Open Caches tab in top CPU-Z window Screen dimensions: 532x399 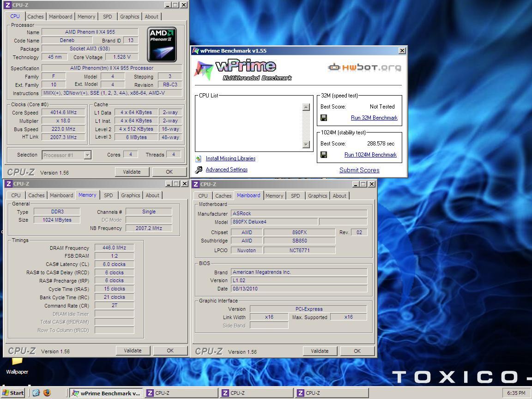pyautogui.click(x=35, y=17)
